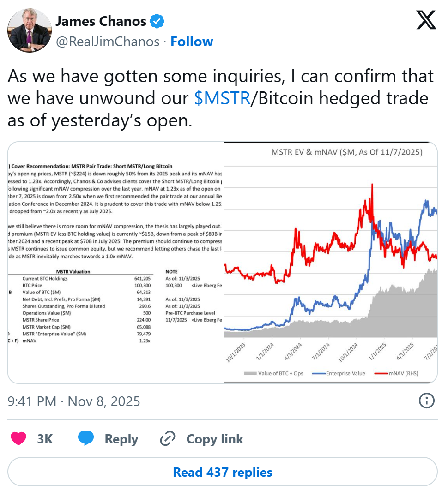
Task: Open the MSTR EV & mNAV chart image
Action: point(330,262)
